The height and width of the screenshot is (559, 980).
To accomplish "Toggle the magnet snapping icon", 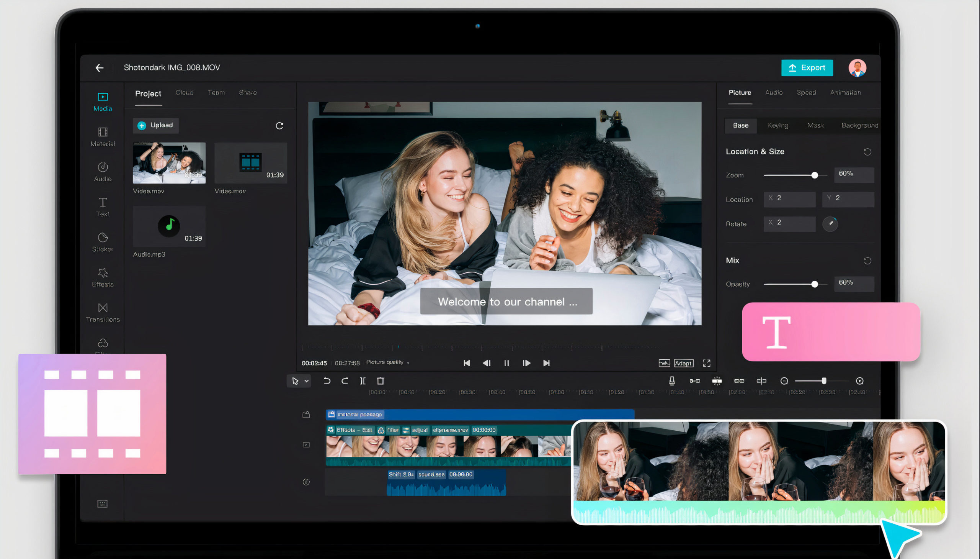I will [x=695, y=381].
